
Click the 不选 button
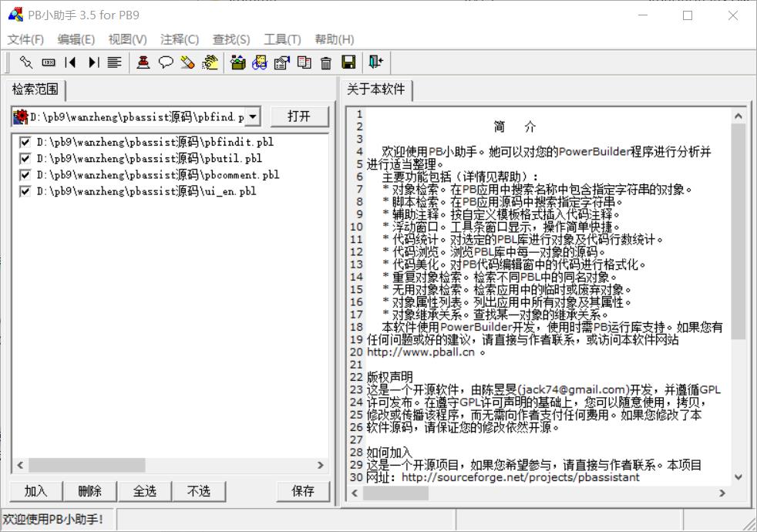coord(198,491)
